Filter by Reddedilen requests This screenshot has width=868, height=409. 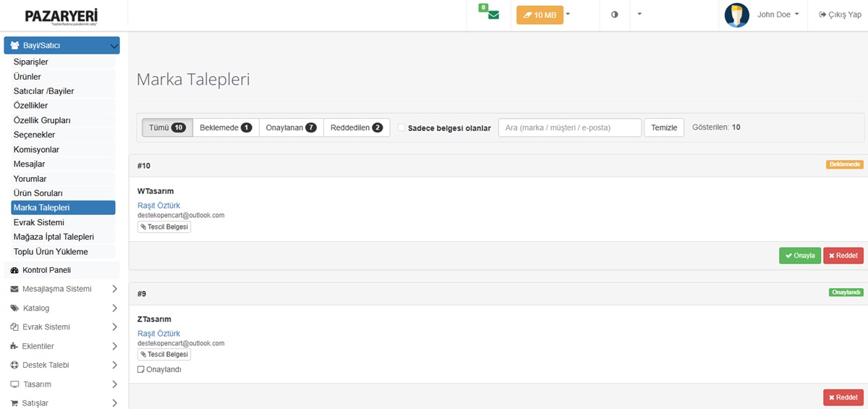(x=357, y=128)
